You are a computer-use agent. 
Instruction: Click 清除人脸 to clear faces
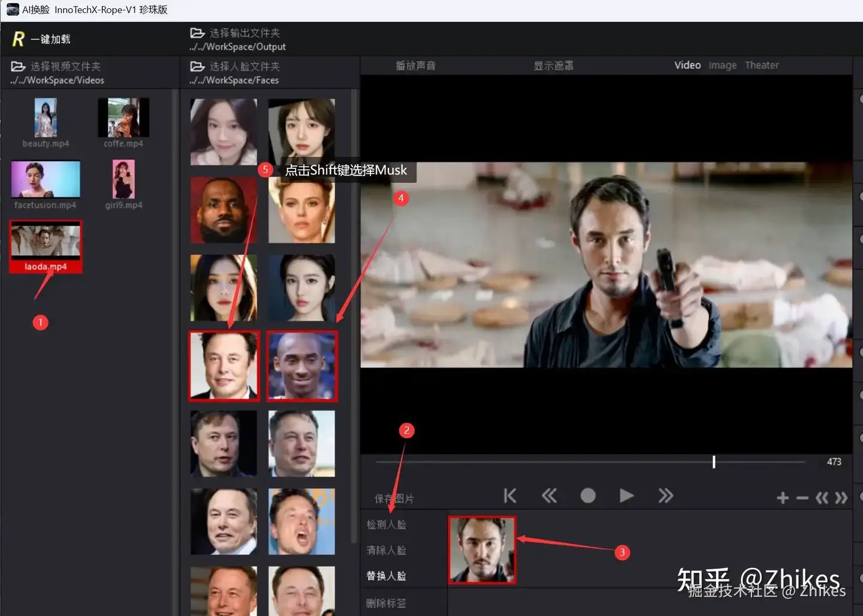click(387, 550)
